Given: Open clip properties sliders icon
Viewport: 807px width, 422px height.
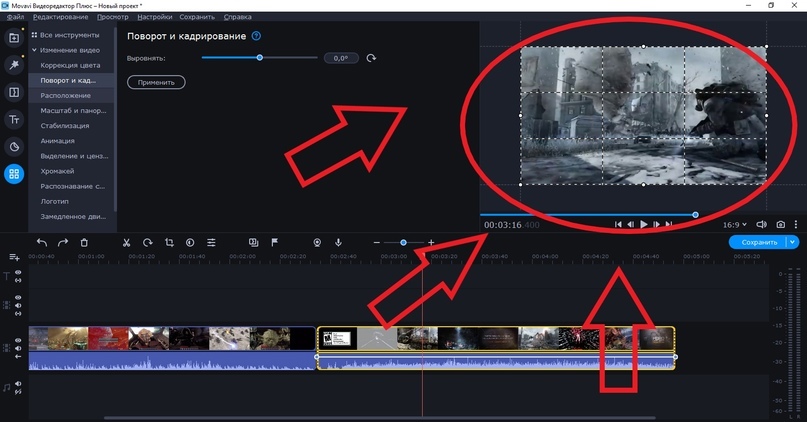Looking at the screenshot, I should (211, 242).
